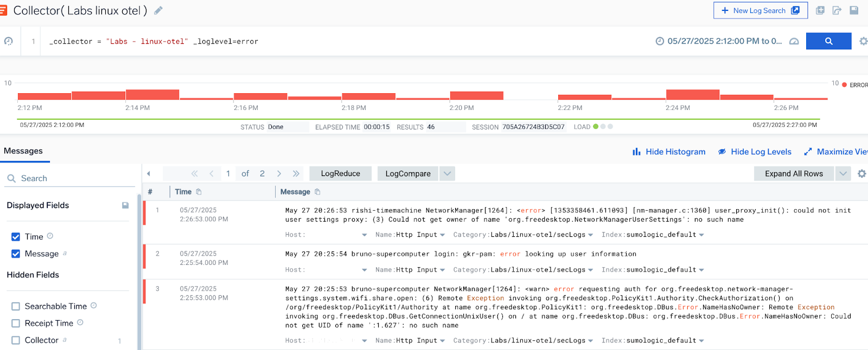
Task: Select the histogram bar at 2:20 PM
Action: pos(477,95)
